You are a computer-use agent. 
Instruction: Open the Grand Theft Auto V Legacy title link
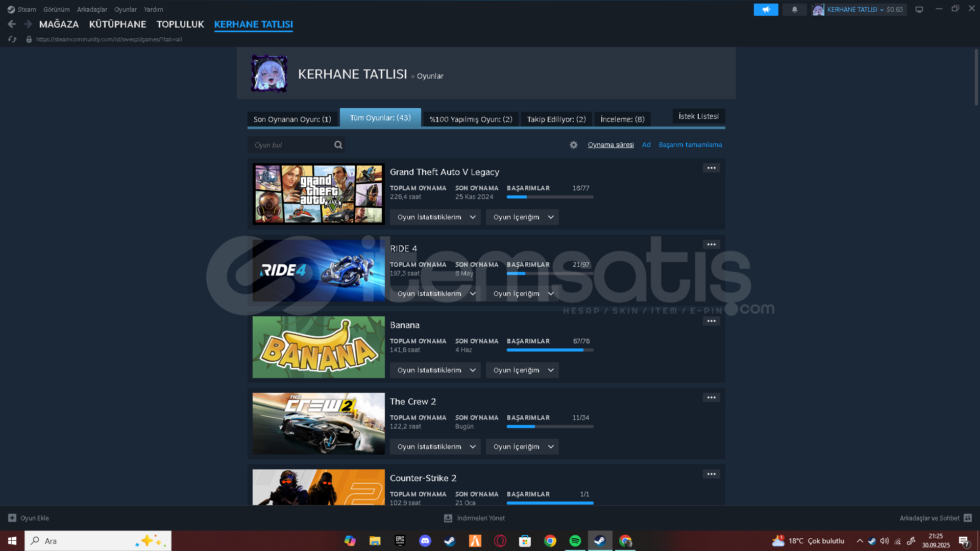(x=444, y=172)
